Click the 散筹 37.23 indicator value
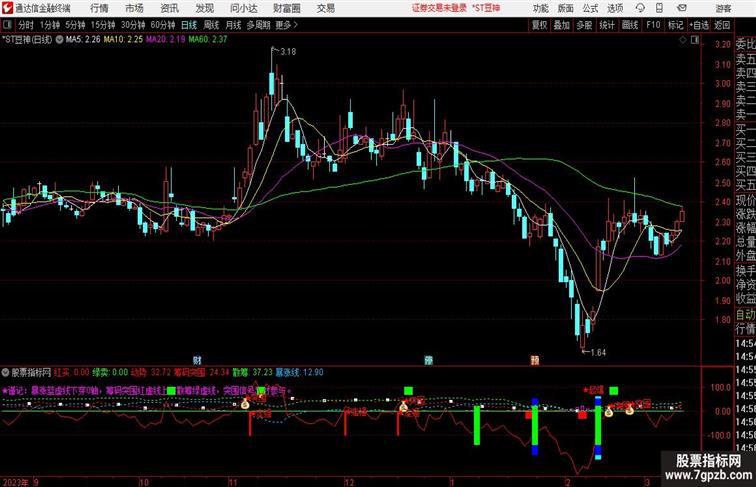 click(x=253, y=372)
